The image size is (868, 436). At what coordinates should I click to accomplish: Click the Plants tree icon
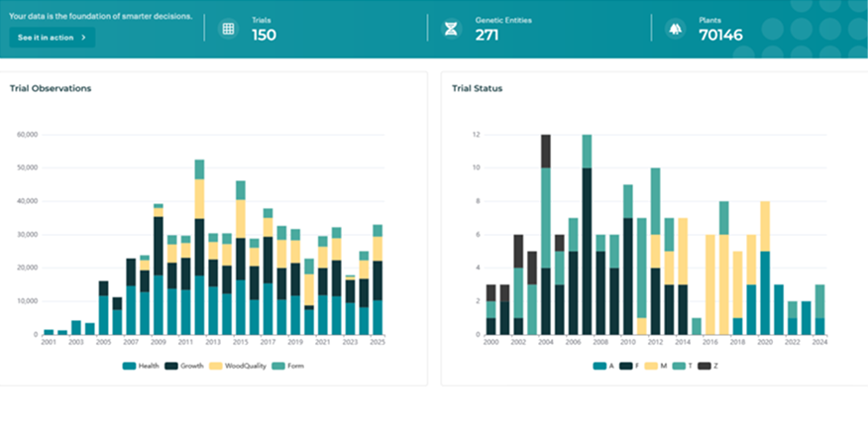(x=675, y=29)
